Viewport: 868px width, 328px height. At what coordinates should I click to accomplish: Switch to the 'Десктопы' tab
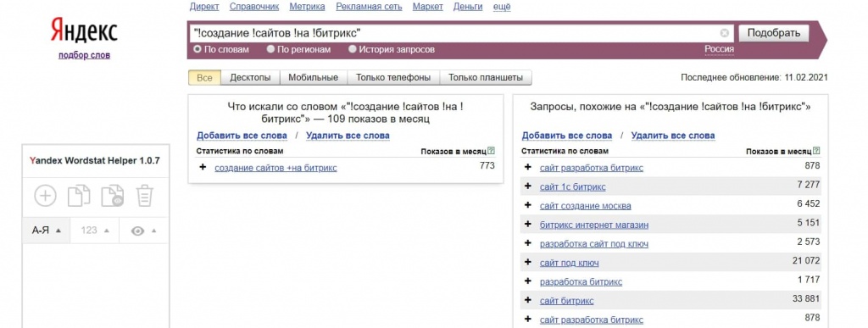(250, 77)
